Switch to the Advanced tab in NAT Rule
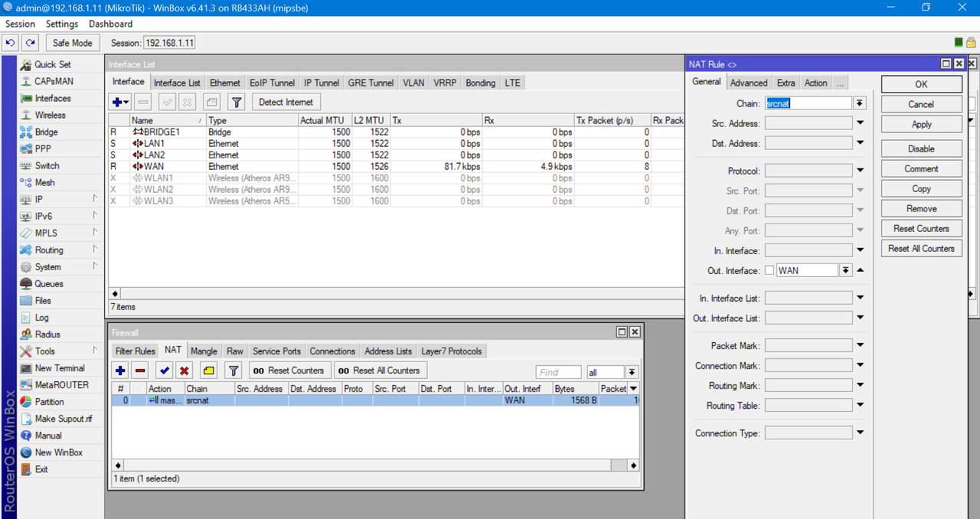Screen dimensions: 980x519 click(748, 83)
